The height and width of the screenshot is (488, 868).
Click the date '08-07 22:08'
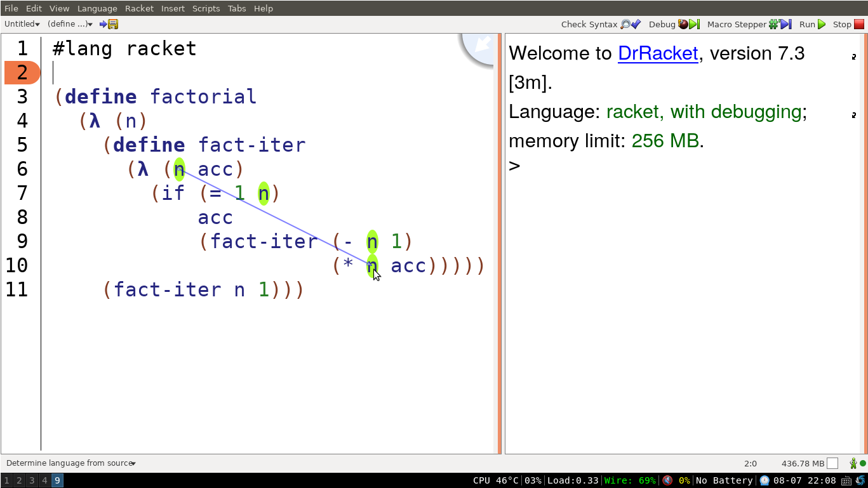point(805,480)
